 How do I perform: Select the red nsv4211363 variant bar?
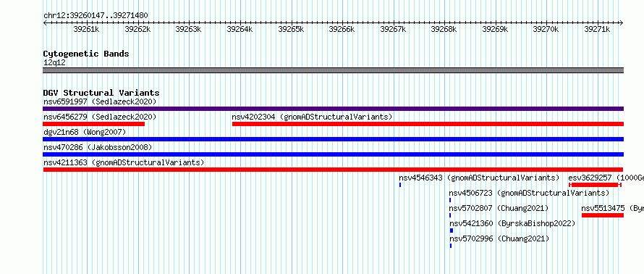point(333,170)
